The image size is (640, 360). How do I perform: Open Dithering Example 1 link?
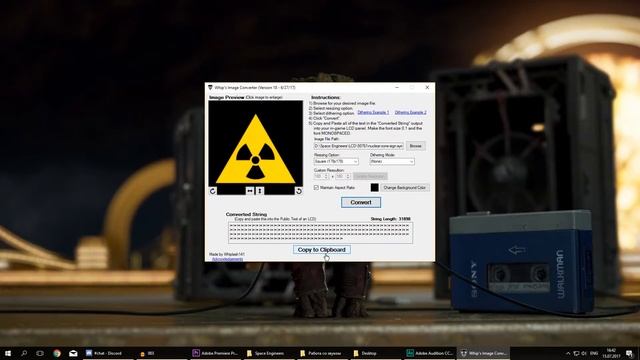click(373, 112)
